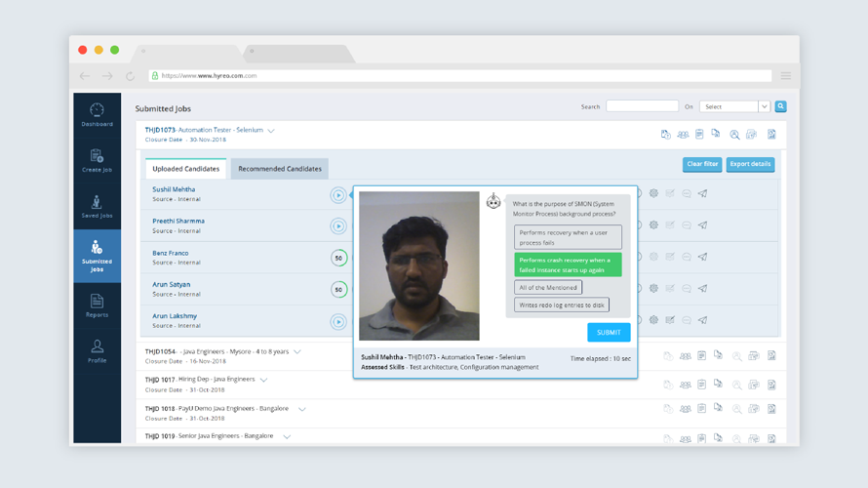Open the Dashboard sidebar icon
Image resolution: width=868 pixels, height=488 pixels.
(x=97, y=114)
